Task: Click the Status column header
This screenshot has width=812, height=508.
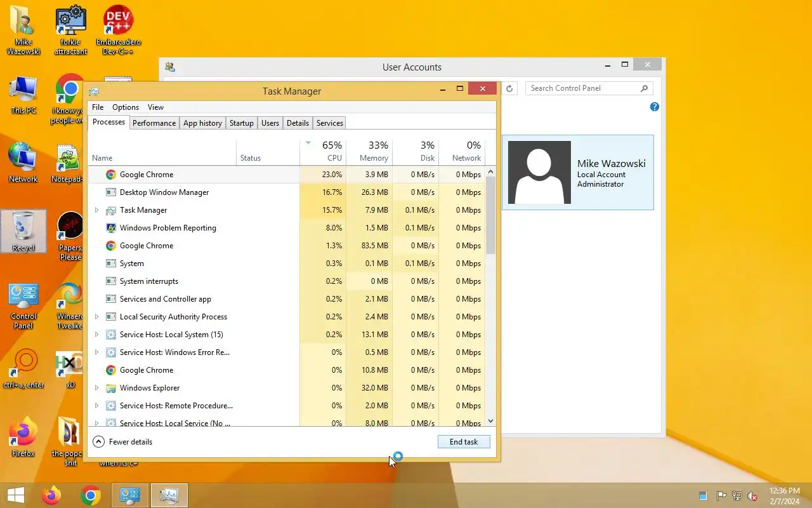Action: click(268, 152)
